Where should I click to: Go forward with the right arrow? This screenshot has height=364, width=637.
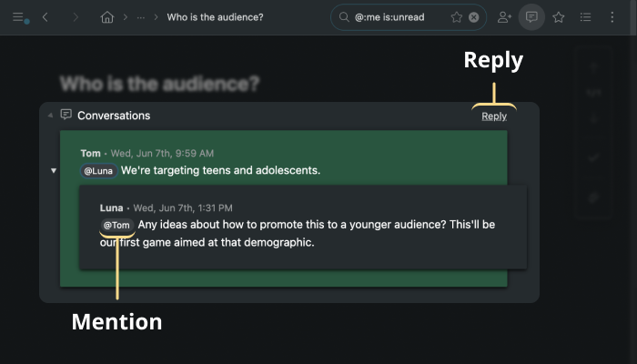[76, 17]
